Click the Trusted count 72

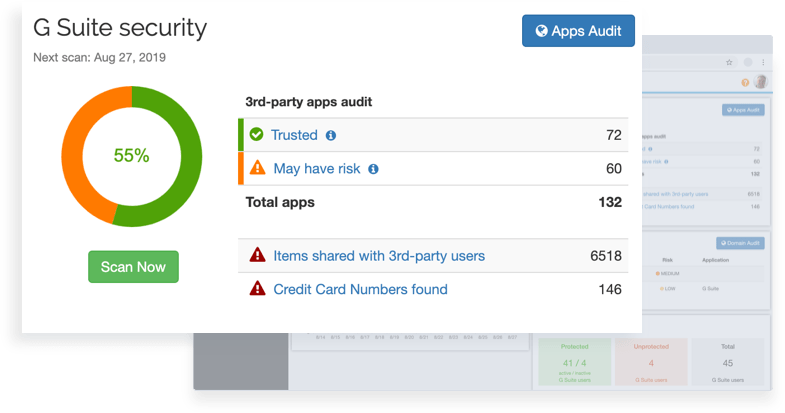tap(614, 135)
